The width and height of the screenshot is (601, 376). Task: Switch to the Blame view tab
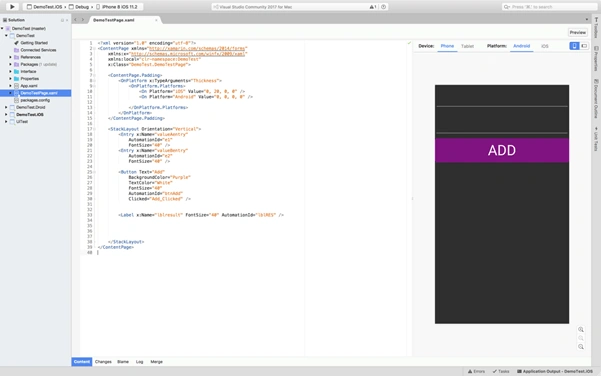pyautogui.click(x=123, y=362)
